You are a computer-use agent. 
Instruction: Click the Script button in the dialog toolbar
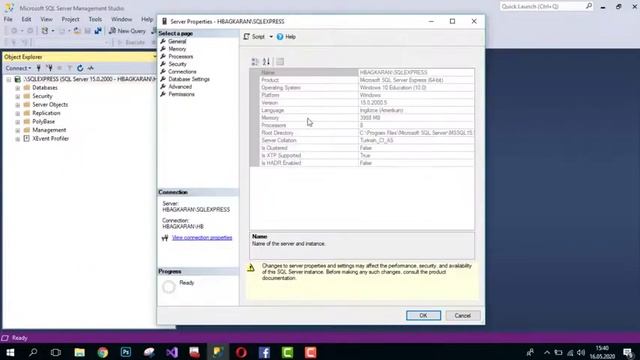coord(254,37)
